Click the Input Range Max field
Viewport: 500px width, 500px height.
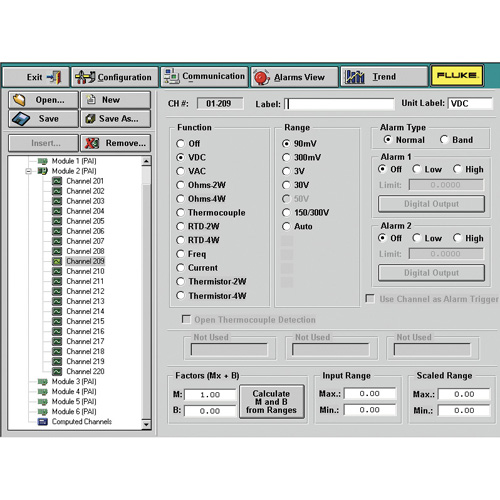tap(370, 394)
